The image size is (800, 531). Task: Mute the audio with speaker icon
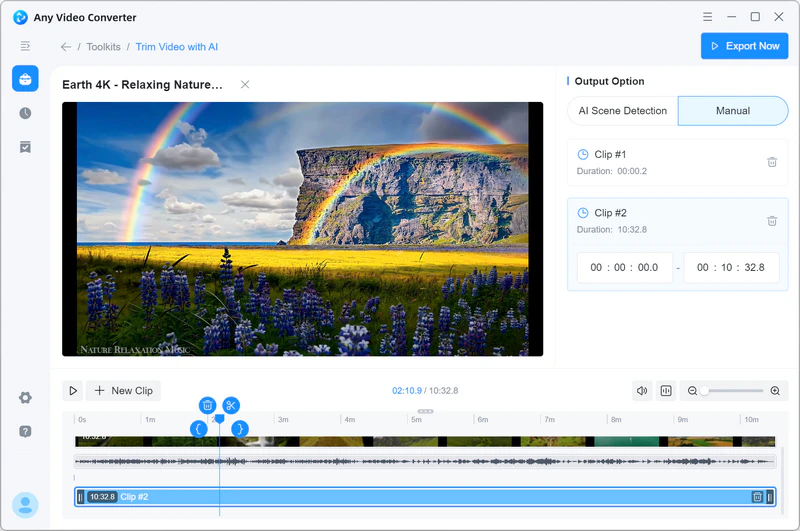pos(642,391)
